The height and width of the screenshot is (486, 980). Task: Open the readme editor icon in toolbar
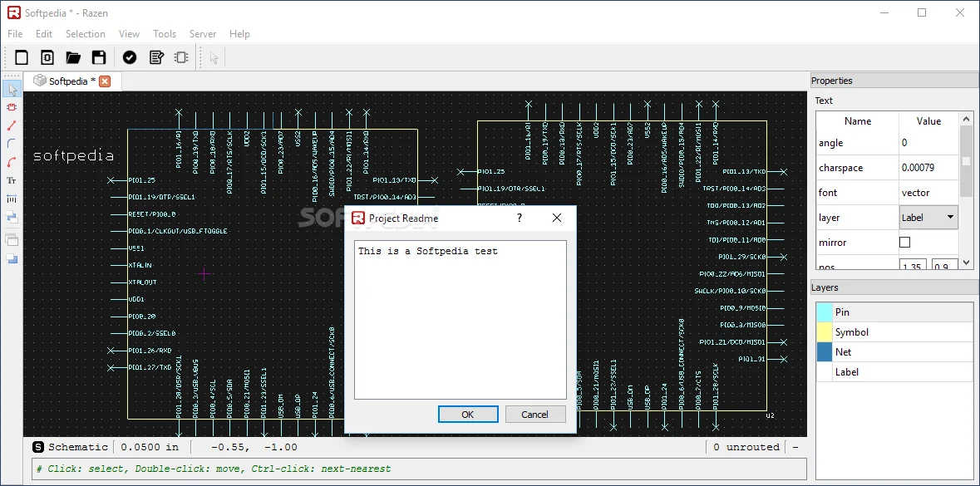pos(155,57)
